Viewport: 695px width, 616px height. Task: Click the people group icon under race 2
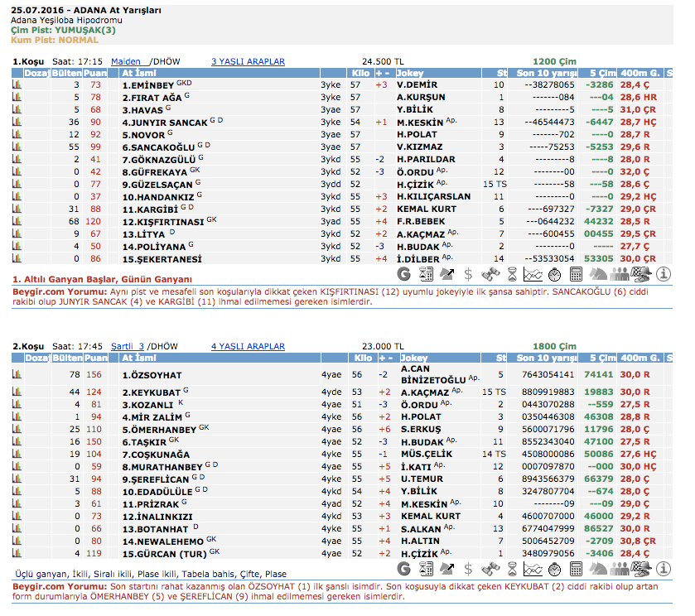[620, 570]
